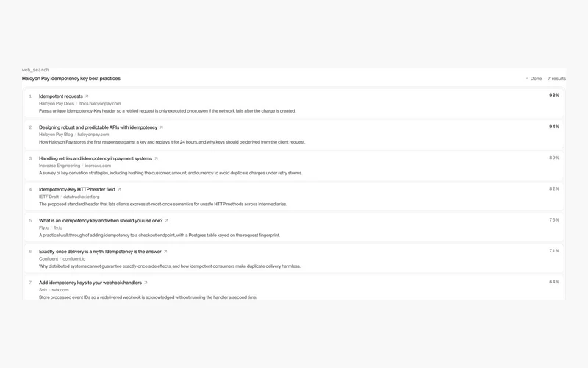Click source domain 'svix.com'
This screenshot has height=368, width=588.
coord(60,290)
